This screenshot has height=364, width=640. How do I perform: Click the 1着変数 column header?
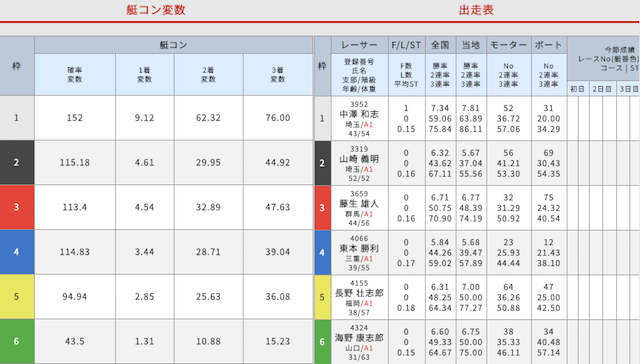(x=144, y=75)
